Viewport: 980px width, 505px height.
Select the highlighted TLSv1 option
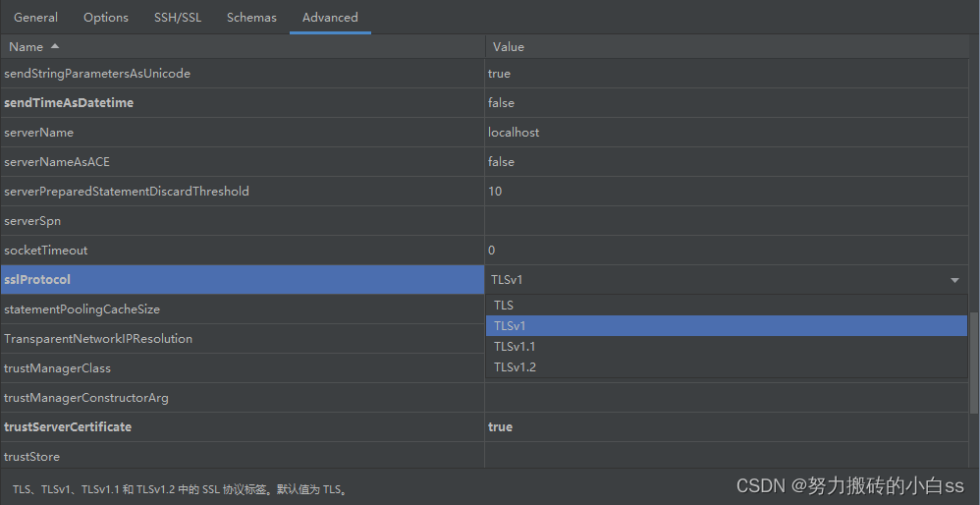click(x=727, y=325)
